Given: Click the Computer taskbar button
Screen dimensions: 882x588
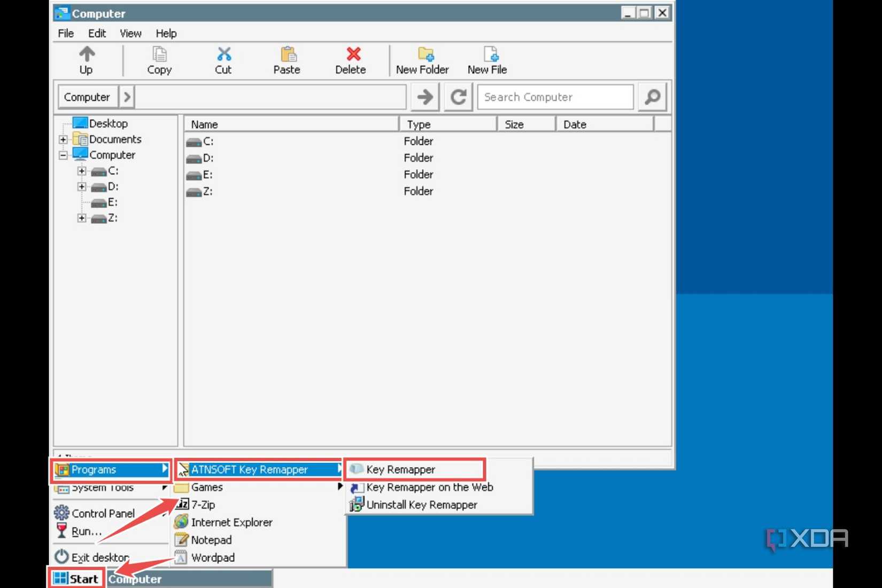Looking at the screenshot, I should pyautogui.click(x=189, y=579).
